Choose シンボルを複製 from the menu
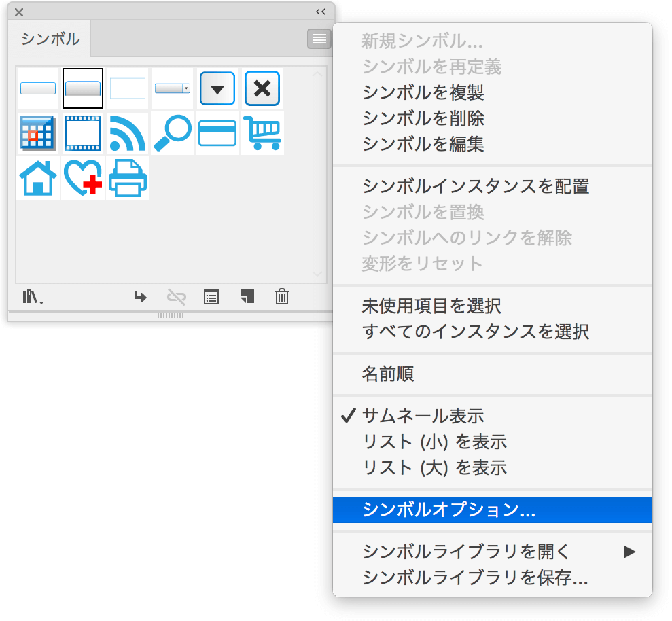Viewport: 672px width, 621px height. coord(493,92)
